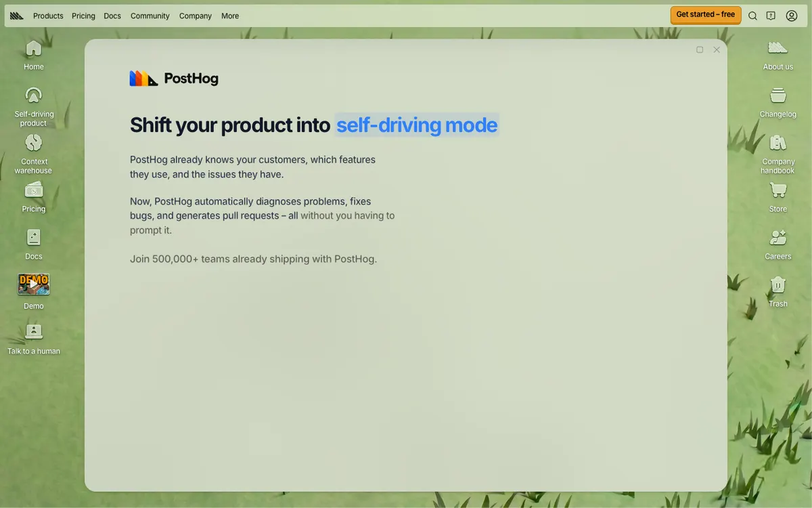
Task: Open the Docs menu item
Action: 112,16
